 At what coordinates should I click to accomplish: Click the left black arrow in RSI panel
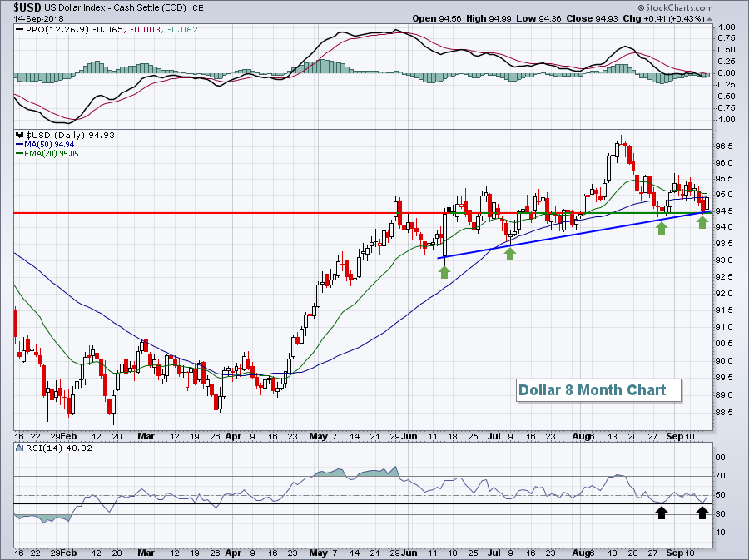click(662, 513)
